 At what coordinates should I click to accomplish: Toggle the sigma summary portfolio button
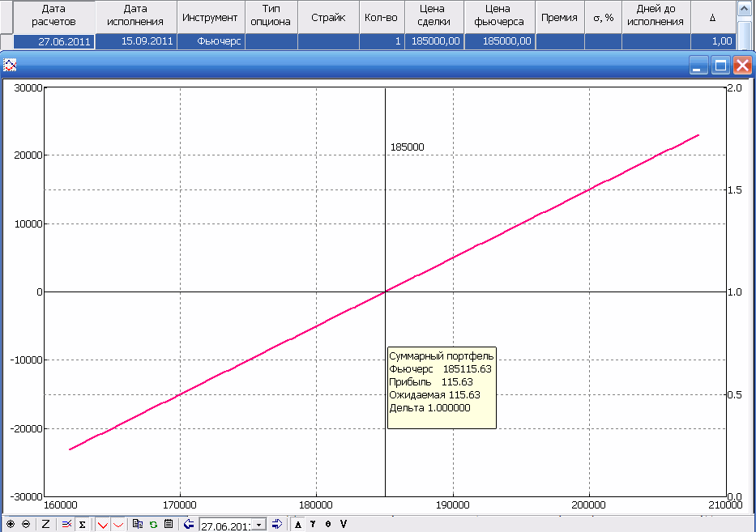[x=83, y=524]
